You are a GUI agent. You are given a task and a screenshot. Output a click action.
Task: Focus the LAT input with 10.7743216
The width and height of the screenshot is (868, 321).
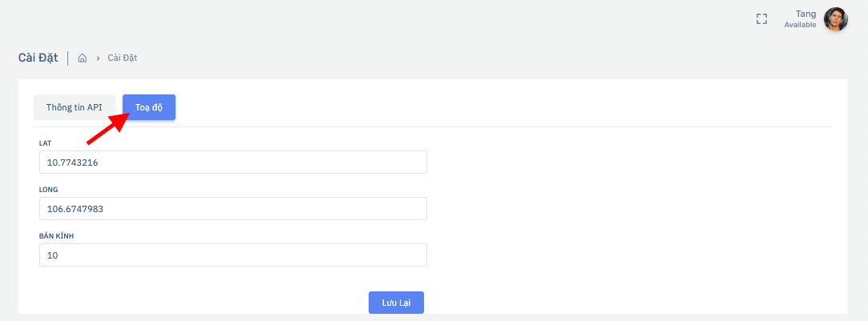tap(232, 162)
